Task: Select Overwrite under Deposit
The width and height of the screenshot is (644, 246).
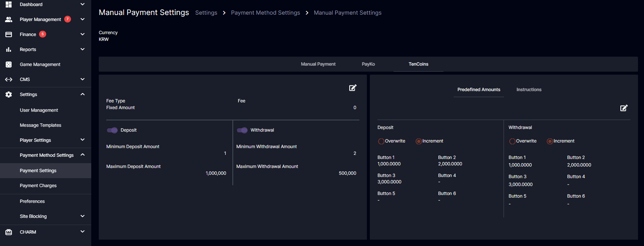Action: point(381,141)
